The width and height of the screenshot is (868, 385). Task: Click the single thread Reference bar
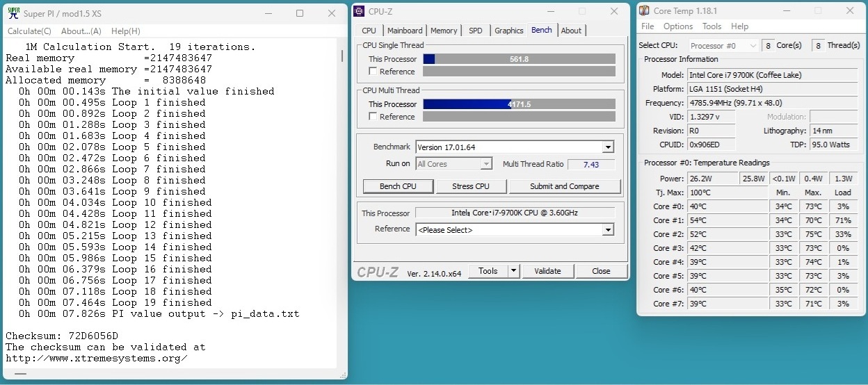coord(519,72)
